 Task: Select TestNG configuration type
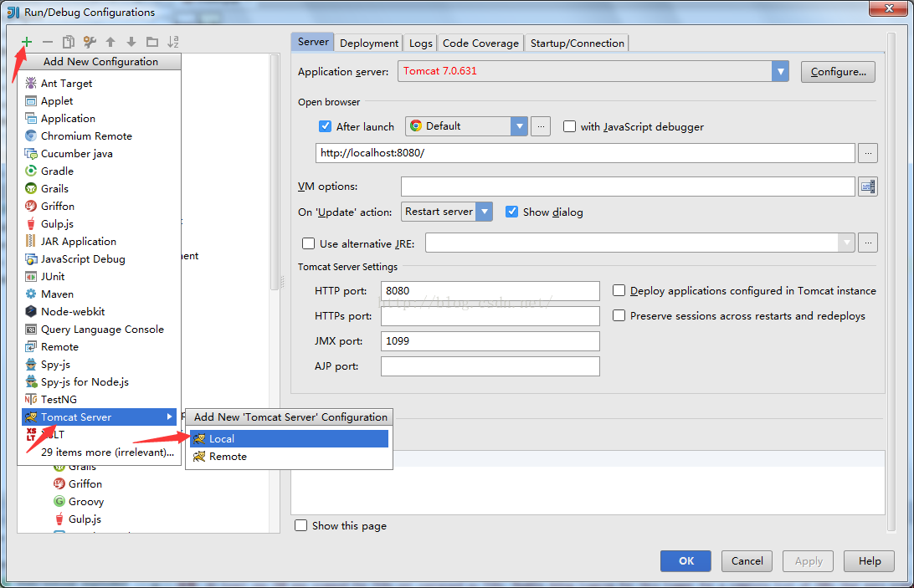click(99, 399)
